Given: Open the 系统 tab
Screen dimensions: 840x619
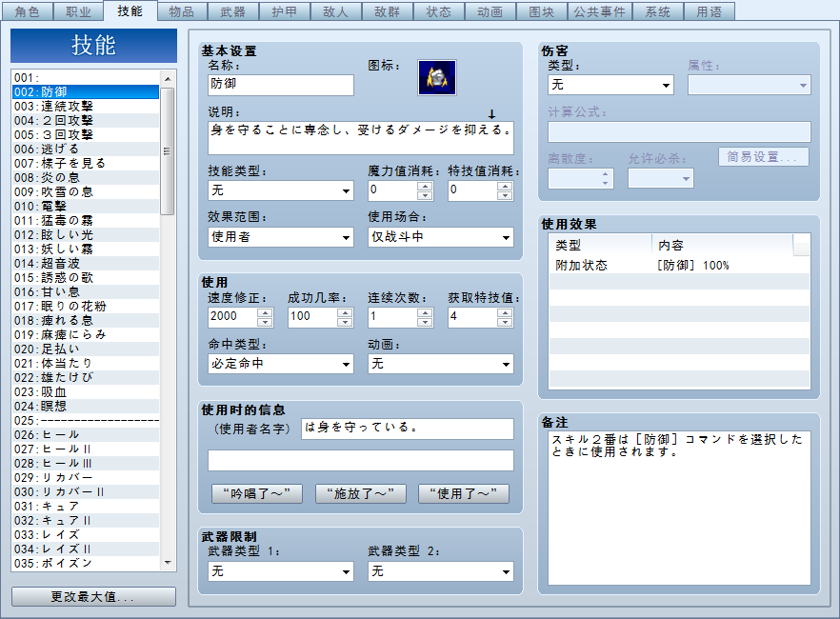Looking at the screenshot, I should point(657,11).
